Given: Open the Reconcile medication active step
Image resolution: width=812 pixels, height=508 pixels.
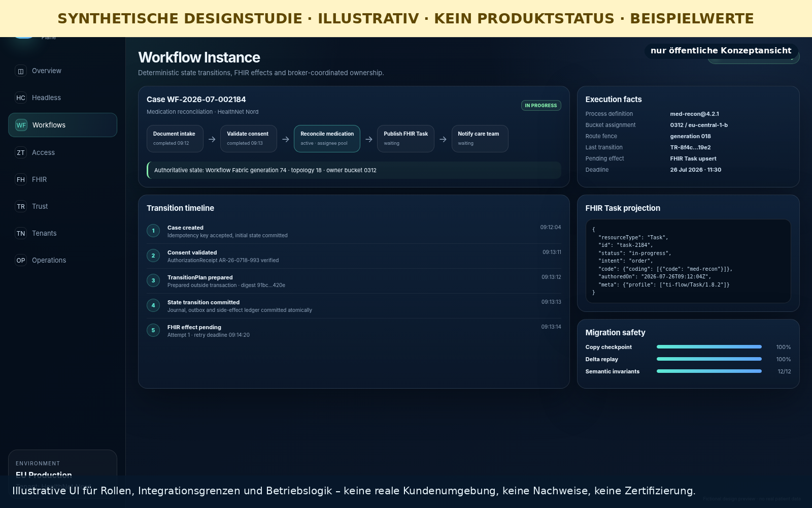Looking at the screenshot, I should coord(327,139).
